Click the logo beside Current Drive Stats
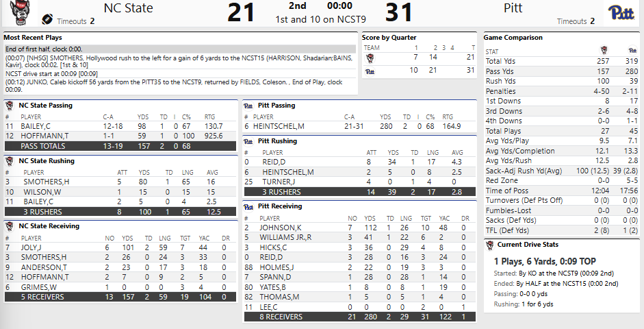This screenshot has width=644, height=329. point(489,245)
